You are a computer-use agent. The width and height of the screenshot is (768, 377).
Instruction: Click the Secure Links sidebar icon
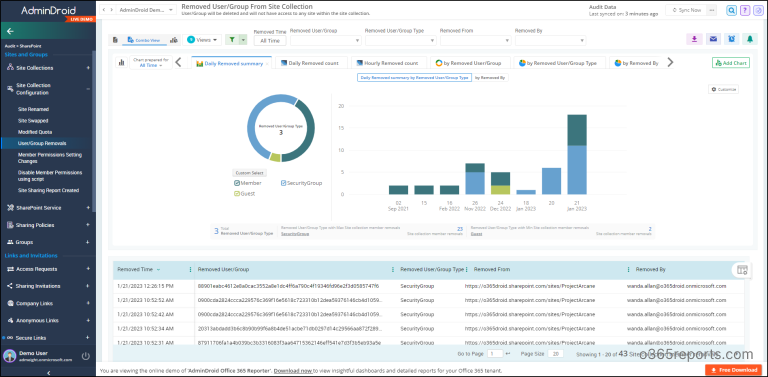click(11, 338)
